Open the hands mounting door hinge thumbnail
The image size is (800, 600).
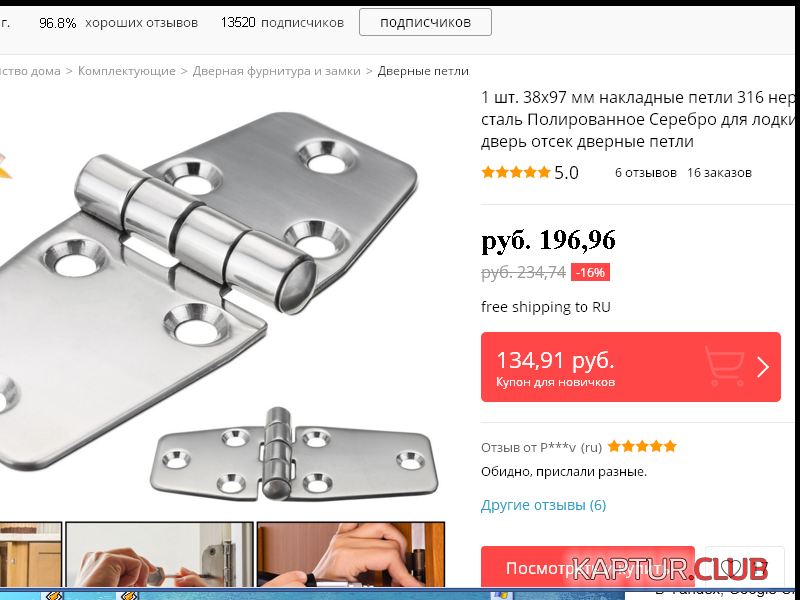[351, 554]
